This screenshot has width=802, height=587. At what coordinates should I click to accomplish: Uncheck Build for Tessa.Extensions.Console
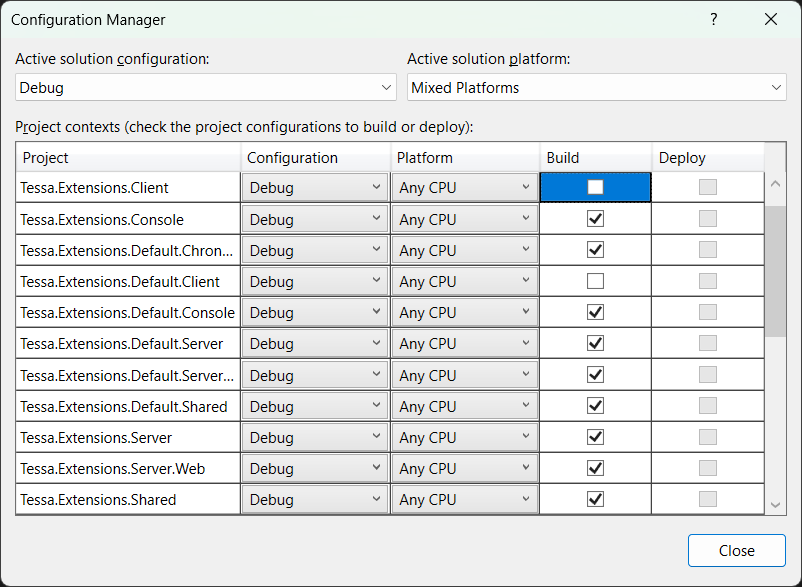(595, 219)
